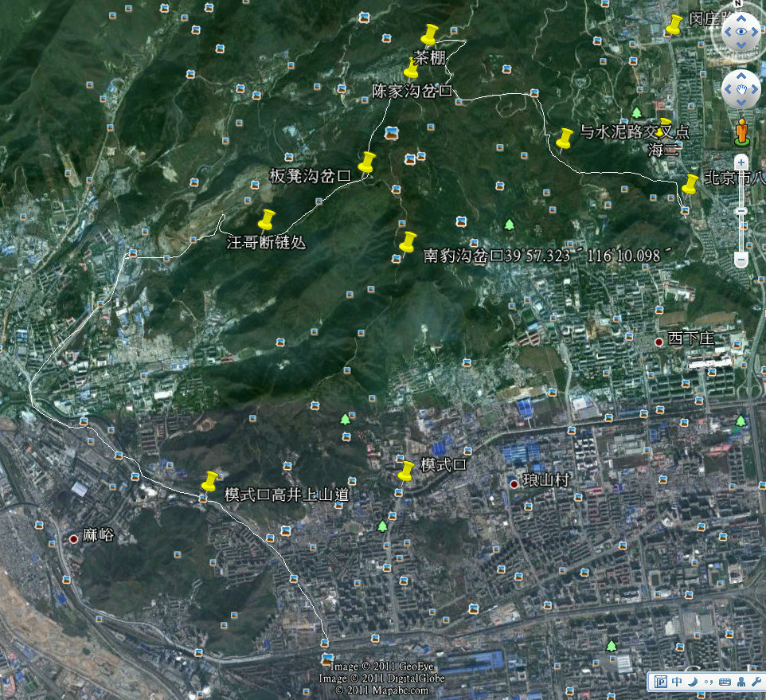This screenshot has height=700, width=766.
Task: Select the 茶棚 yellow pushpin
Action: point(429,35)
